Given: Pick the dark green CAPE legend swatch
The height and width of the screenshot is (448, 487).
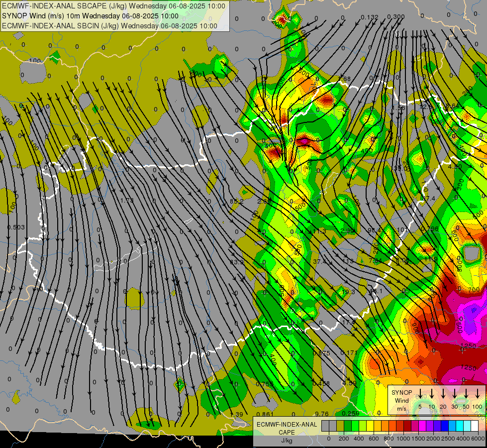Looking at the screenshot, I should point(348,426).
